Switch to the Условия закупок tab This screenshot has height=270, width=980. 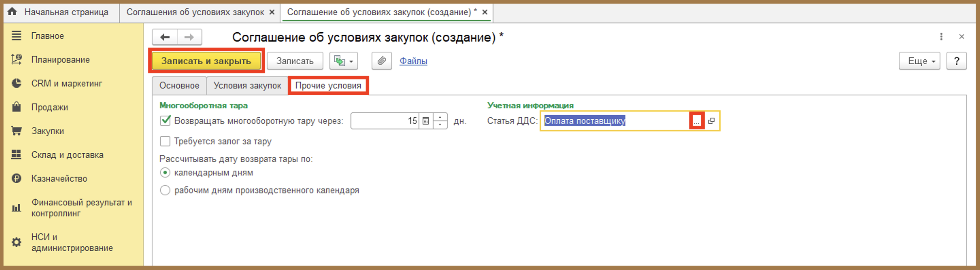coord(247,86)
